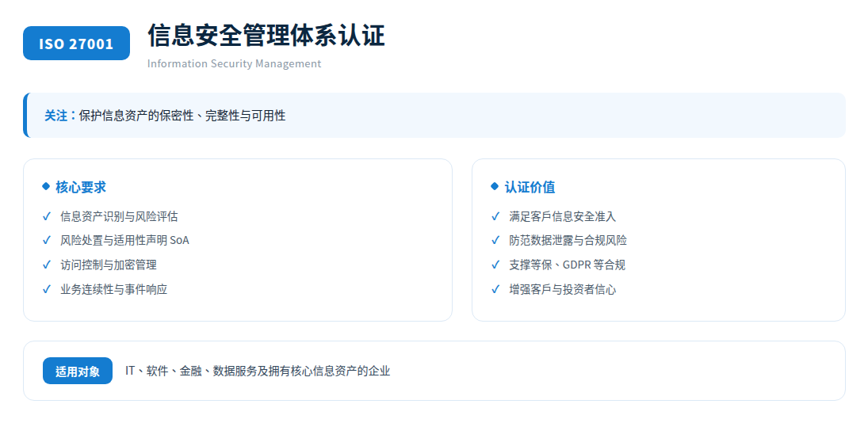Select the text 支撑等保、GDPR 等合规
The width and height of the screenshot is (868, 423).
point(568,265)
